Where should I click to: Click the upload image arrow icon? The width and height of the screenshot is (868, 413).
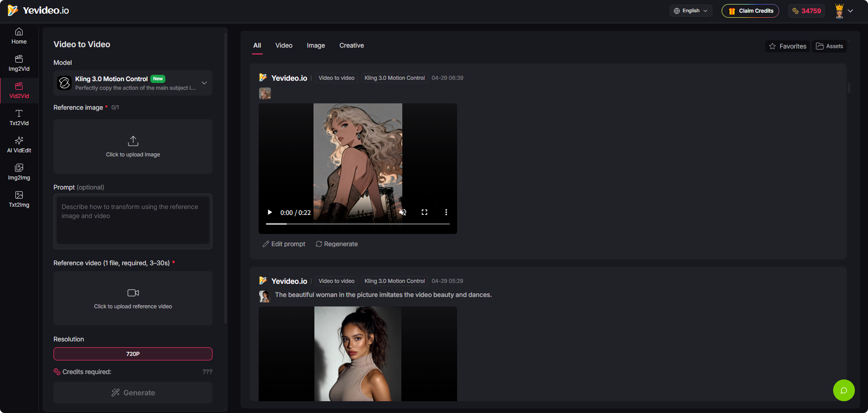click(133, 141)
